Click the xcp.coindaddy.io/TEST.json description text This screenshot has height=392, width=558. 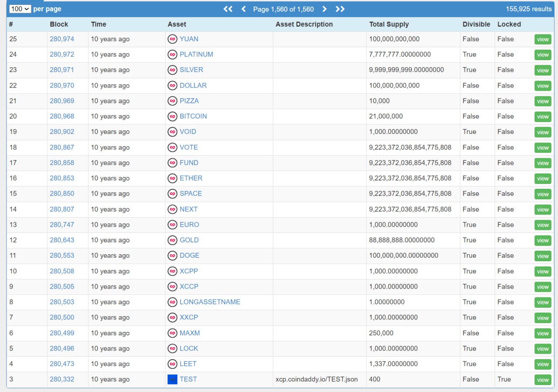pyautogui.click(x=316, y=379)
